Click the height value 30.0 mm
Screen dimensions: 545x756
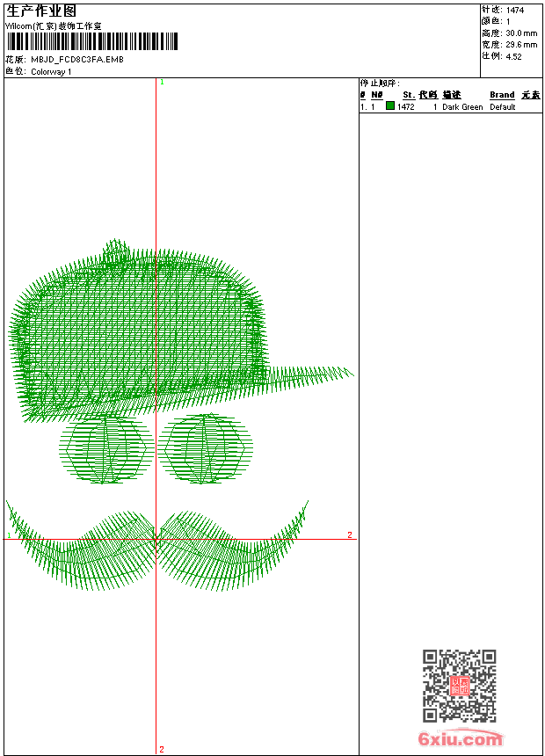click(x=521, y=33)
